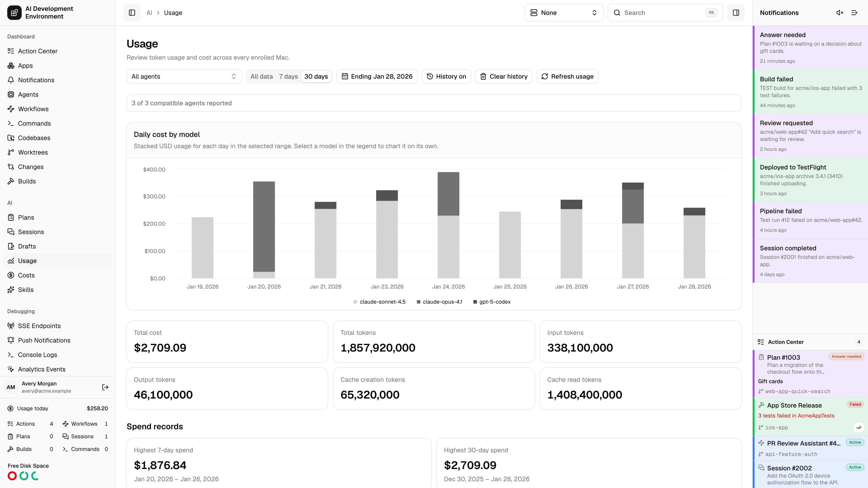This screenshot has height=488, width=868.
Task: Open the Apps sidebar item
Action: [x=58, y=66]
